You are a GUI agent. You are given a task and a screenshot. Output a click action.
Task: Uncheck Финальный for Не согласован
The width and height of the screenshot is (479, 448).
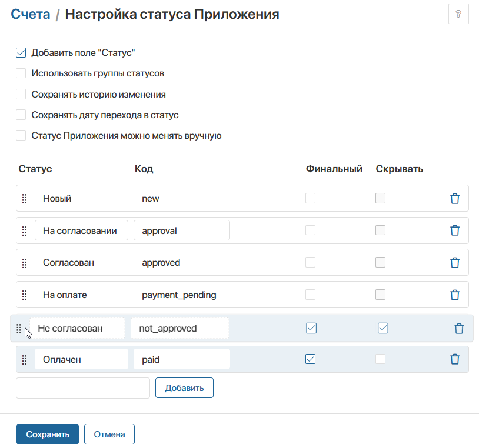(x=311, y=328)
